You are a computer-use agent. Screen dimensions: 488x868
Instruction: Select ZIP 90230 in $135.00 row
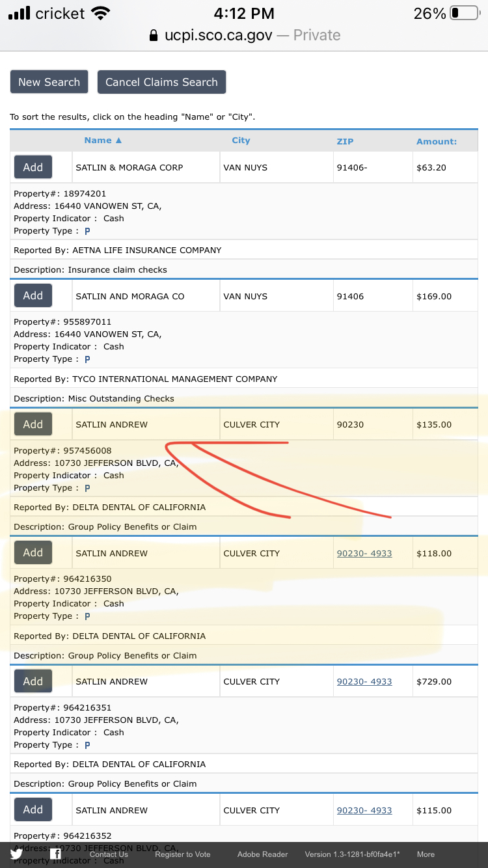pyautogui.click(x=350, y=424)
